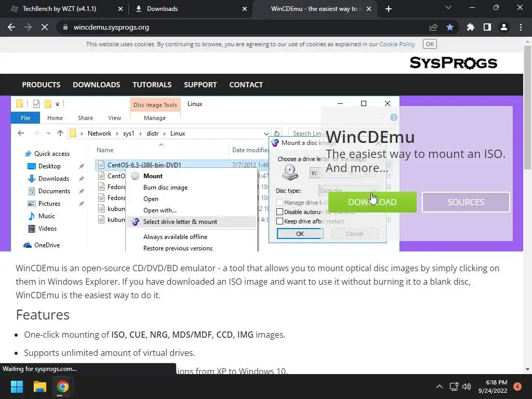
Task: Close the TechBench by WZT tab
Action: (120, 9)
